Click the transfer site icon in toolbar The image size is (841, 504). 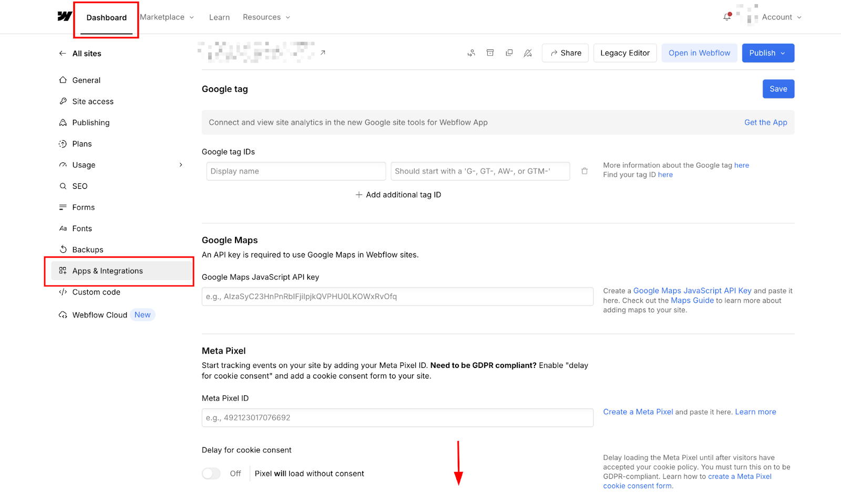471,53
